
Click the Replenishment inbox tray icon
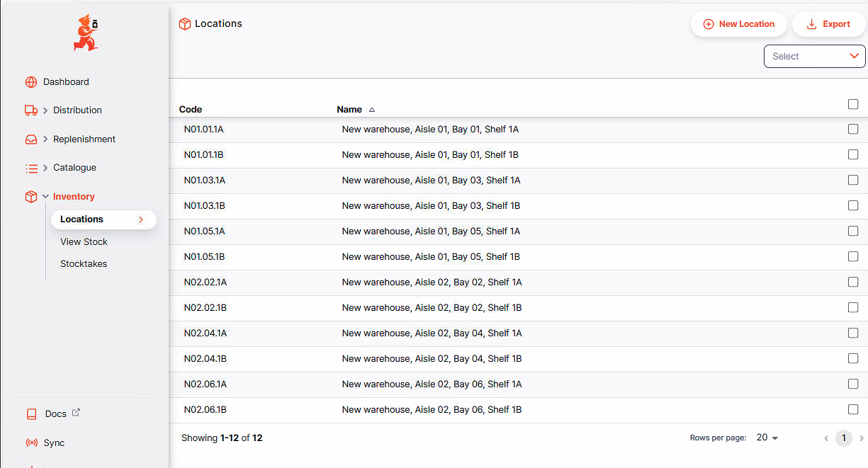30,139
